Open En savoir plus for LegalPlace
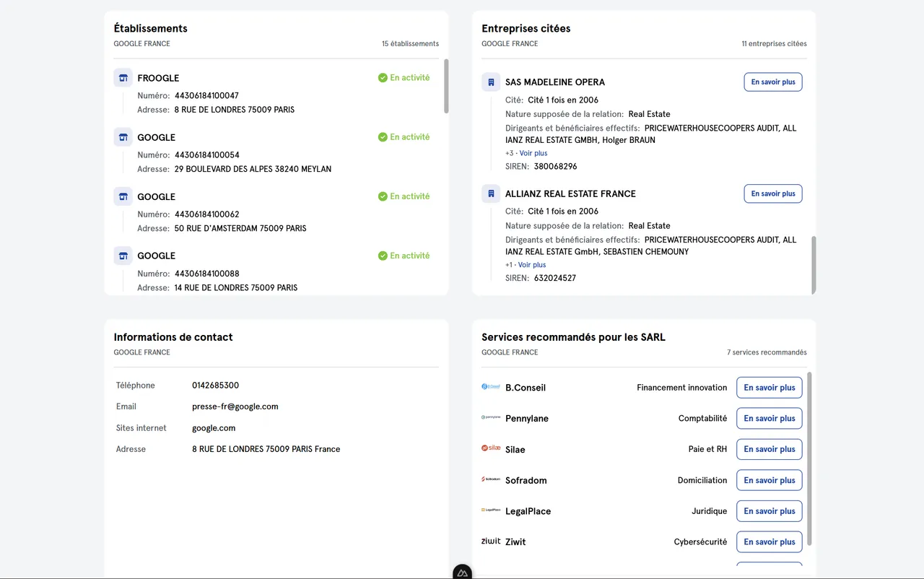 (770, 511)
